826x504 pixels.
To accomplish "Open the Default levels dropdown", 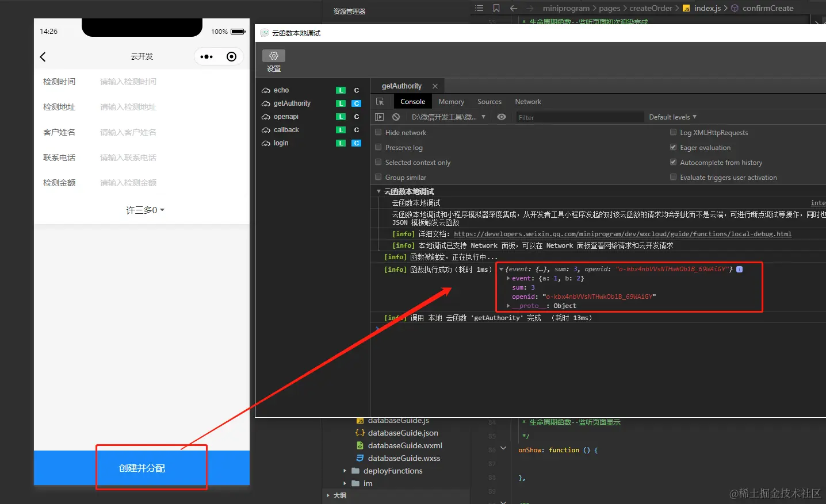I will [672, 117].
